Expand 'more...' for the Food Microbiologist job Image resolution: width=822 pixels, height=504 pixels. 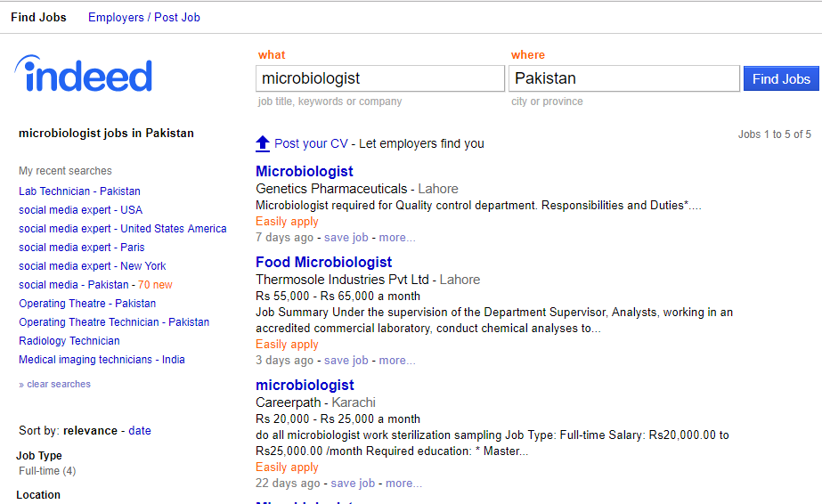click(397, 361)
